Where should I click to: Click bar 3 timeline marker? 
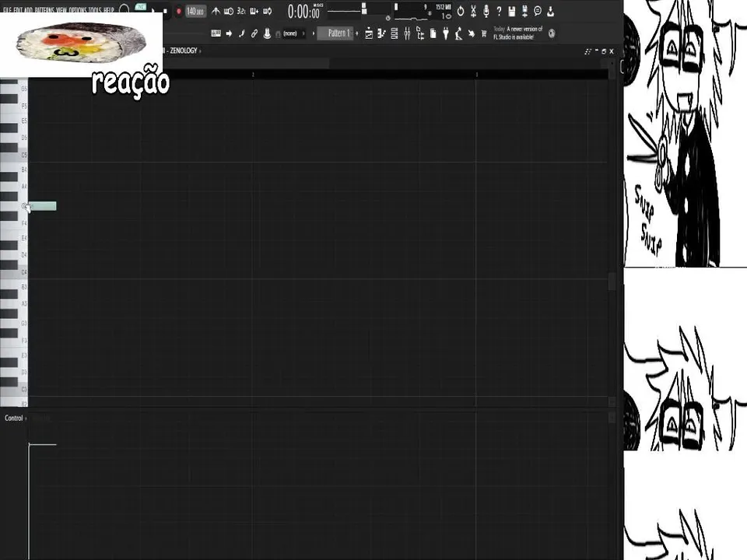476,75
